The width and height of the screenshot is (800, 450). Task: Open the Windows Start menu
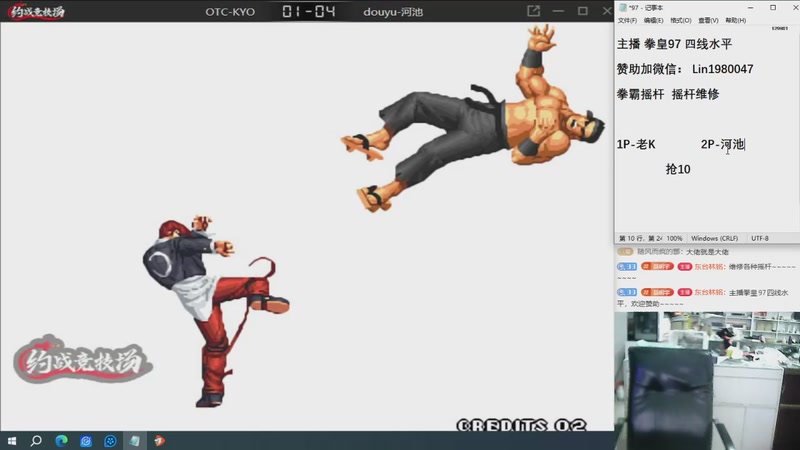[12, 440]
